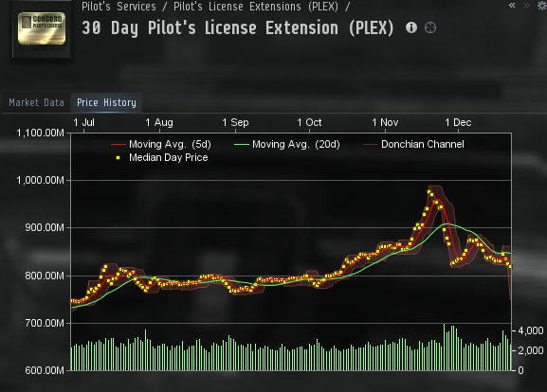The height and width of the screenshot is (392, 547).
Task: Open Pilot's License Extensions (PLEX) breadcrumb
Action: (256, 7)
